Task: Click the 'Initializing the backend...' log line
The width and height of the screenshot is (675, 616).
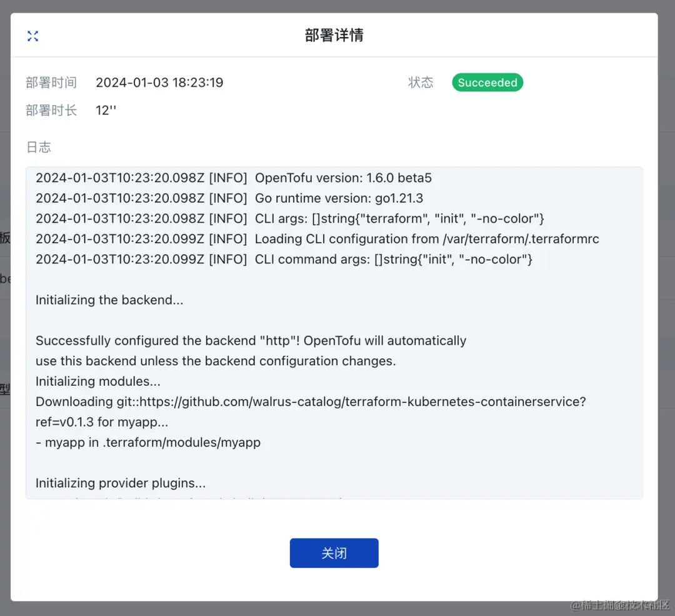Action: point(109,300)
